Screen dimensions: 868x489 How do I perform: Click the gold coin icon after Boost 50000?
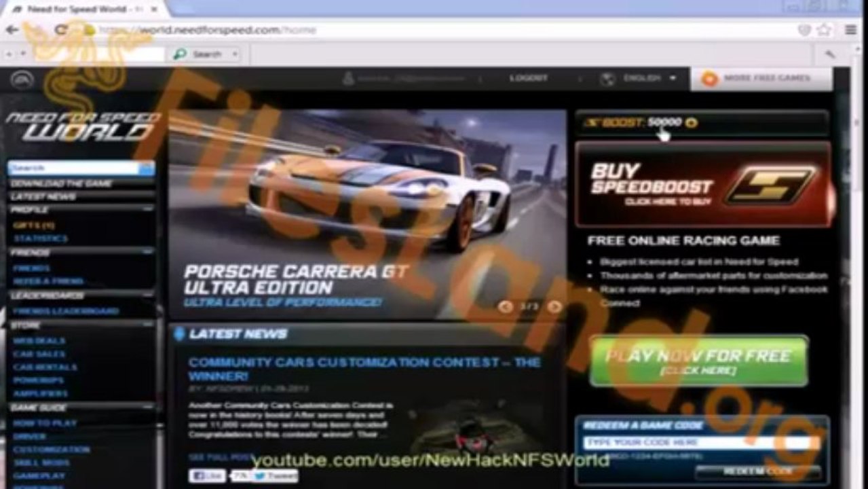pyautogui.click(x=691, y=123)
